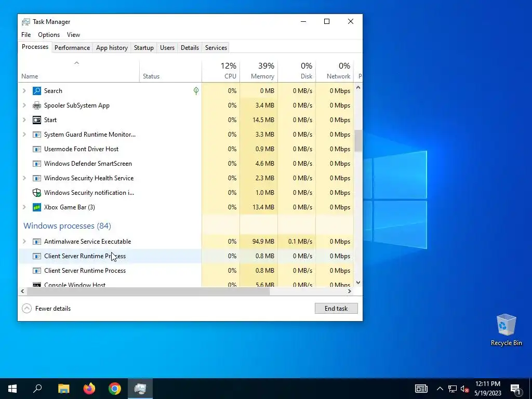Sort by the Disk column header
532x399 pixels.
tap(297, 71)
